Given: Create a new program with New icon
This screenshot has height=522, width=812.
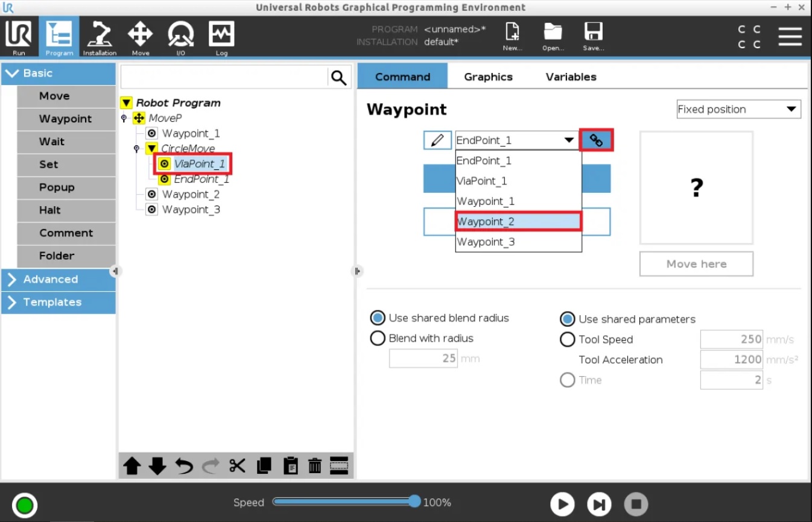Looking at the screenshot, I should click(x=512, y=37).
